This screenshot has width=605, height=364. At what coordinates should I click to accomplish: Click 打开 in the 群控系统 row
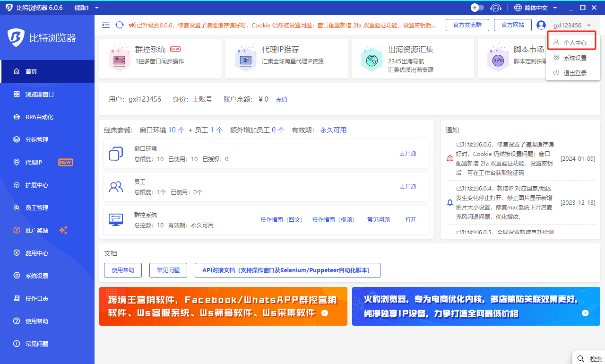click(411, 220)
